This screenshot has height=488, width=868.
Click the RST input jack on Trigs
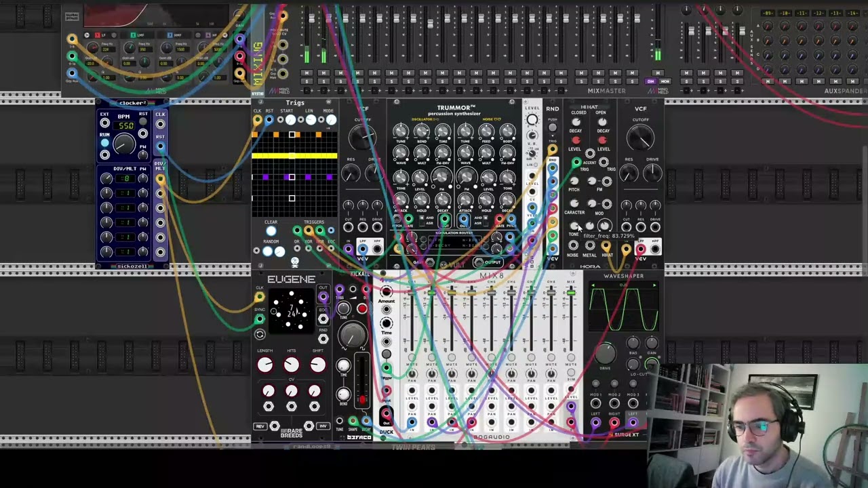[x=269, y=121]
